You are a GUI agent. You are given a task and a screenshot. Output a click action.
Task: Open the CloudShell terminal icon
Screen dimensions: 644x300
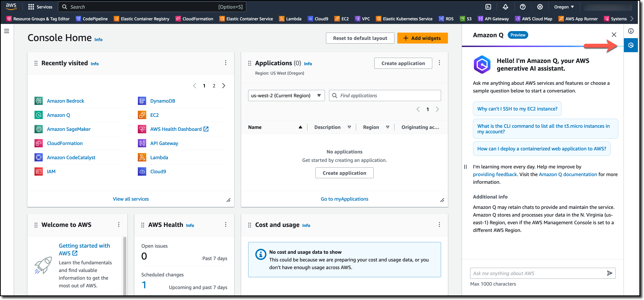[488, 7]
